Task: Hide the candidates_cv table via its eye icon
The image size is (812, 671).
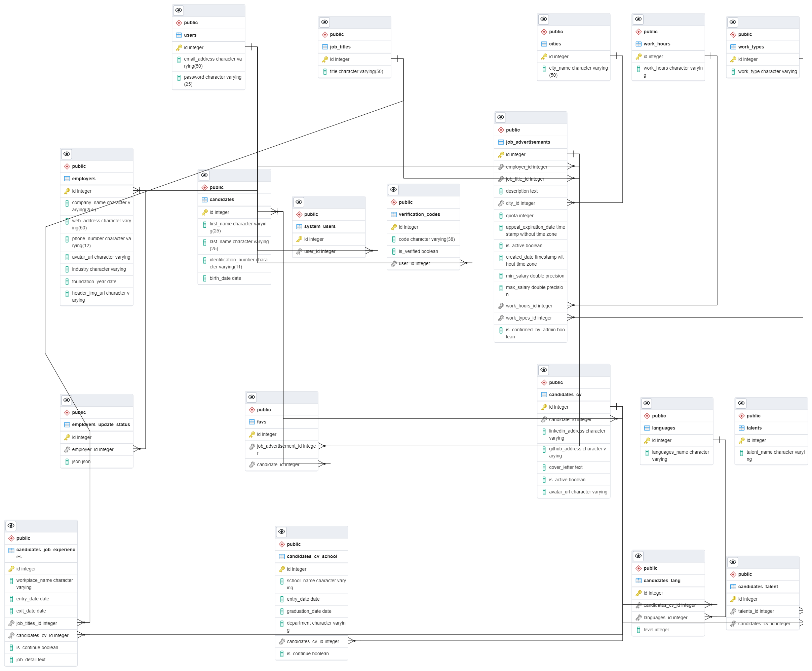Action: coord(544,370)
